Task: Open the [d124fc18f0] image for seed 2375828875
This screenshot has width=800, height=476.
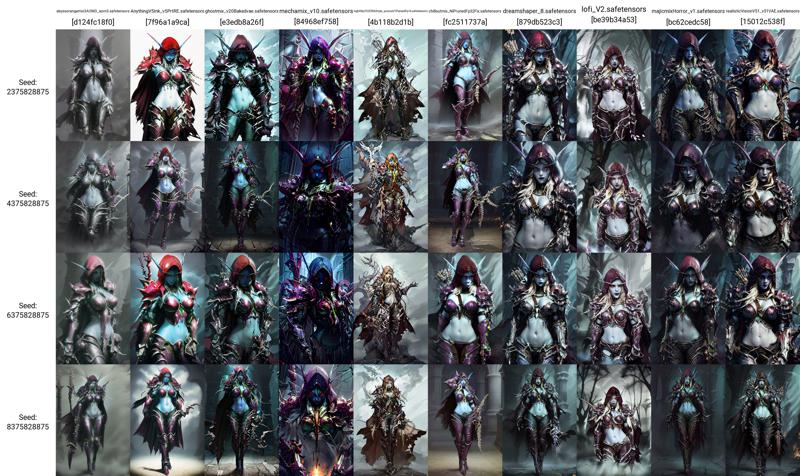Action: (93, 85)
